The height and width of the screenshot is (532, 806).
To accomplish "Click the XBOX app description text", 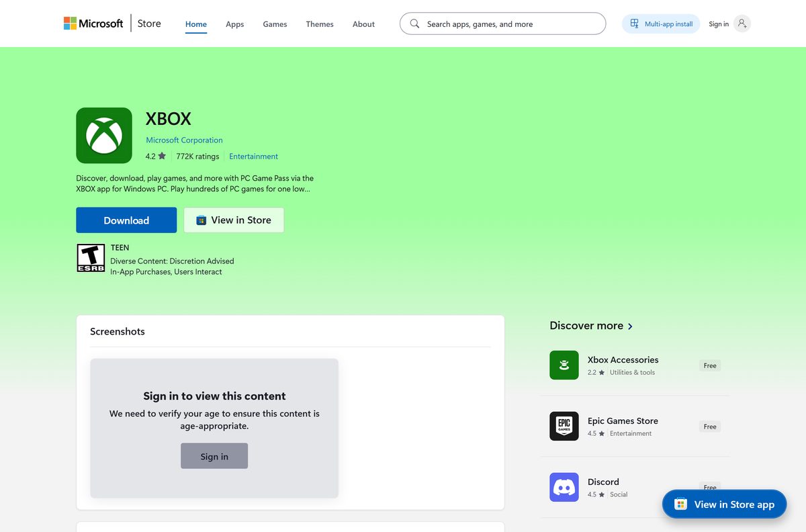I will click(195, 183).
